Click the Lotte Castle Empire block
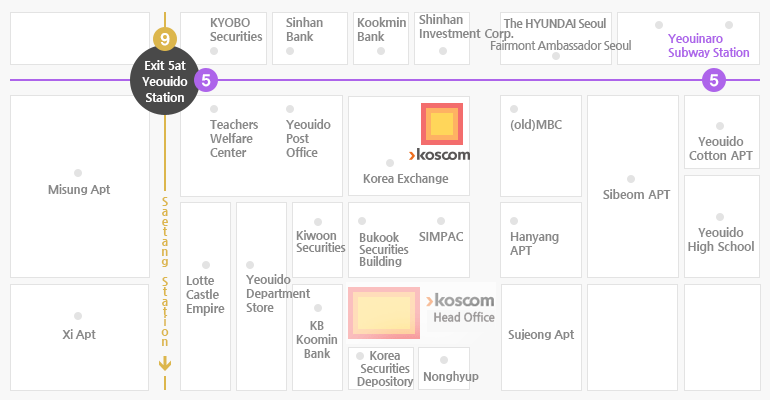Image resolution: width=770 pixels, height=400 pixels. pyautogui.click(x=205, y=296)
